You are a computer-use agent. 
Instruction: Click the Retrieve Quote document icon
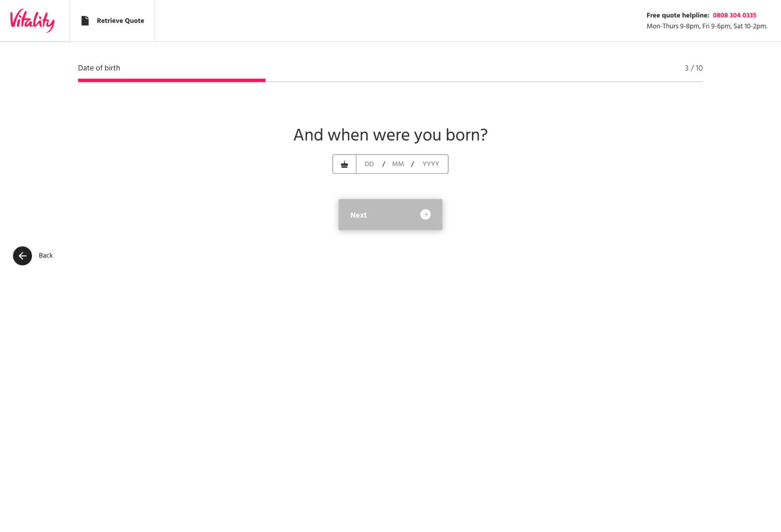(x=85, y=21)
